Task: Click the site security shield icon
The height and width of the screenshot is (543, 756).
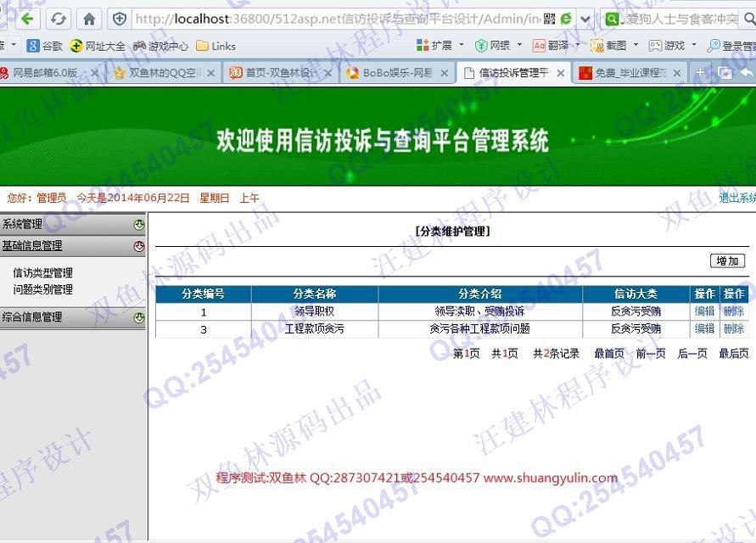Action: [x=120, y=19]
